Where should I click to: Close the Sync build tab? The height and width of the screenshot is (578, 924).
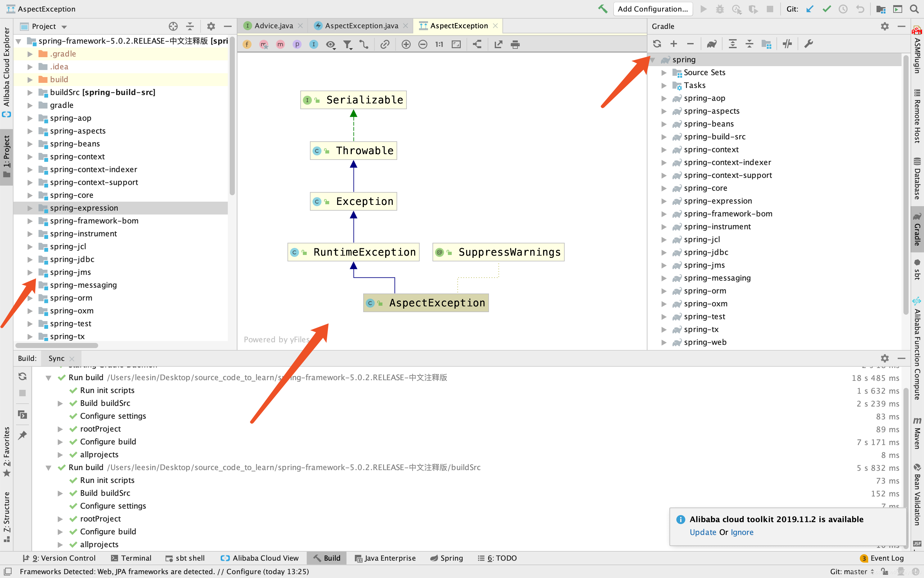click(72, 359)
